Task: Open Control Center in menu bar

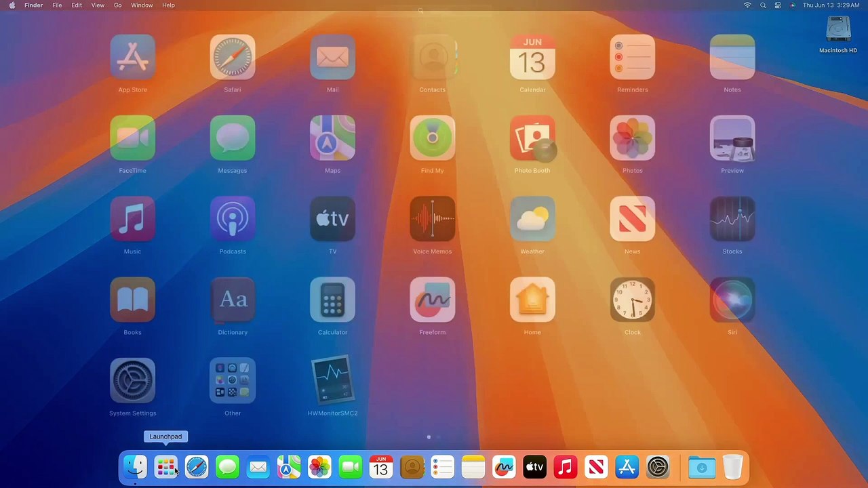Action: pyautogui.click(x=778, y=5)
